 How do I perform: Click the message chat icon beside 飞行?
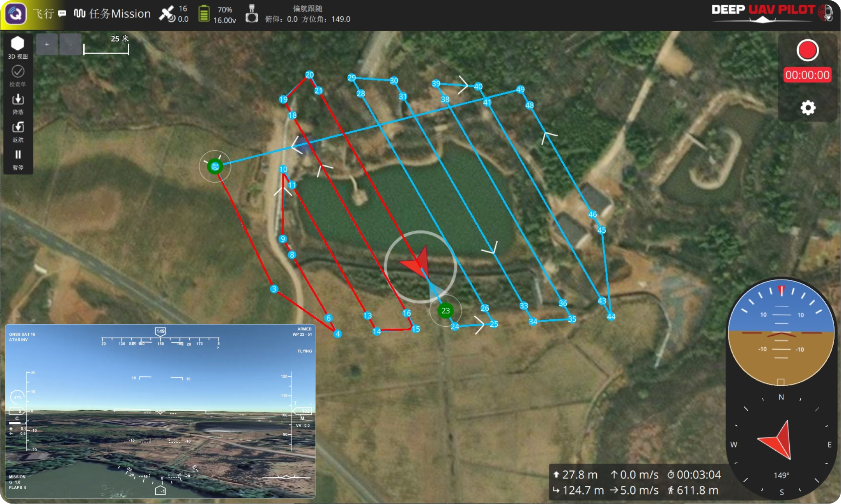coord(62,14)
